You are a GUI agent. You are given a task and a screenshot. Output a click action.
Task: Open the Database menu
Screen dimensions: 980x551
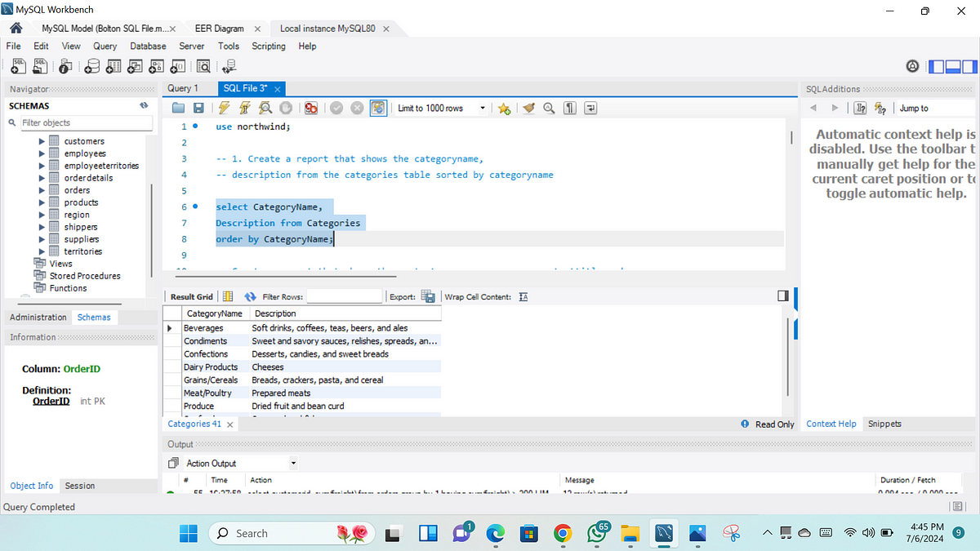[148, 47]
